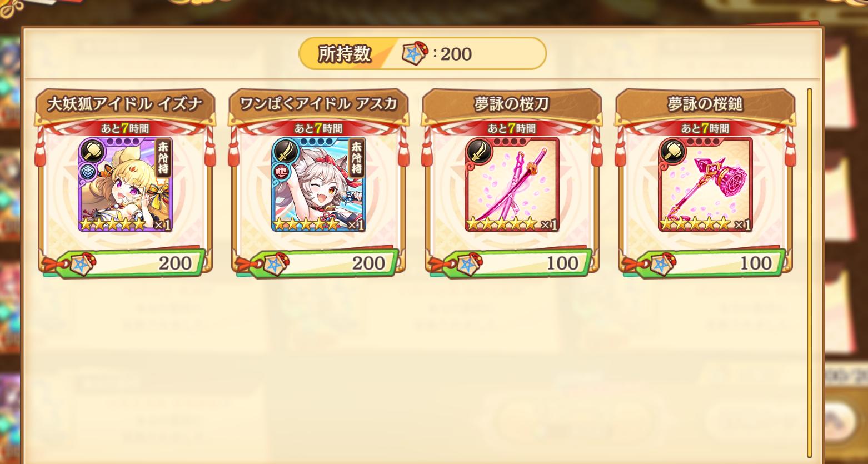The width and height of the screenshot is (868, 464).
Task: Open the 夢詠の桜鎚 pink hammer weapon card
Action: [x=705, y=184]
